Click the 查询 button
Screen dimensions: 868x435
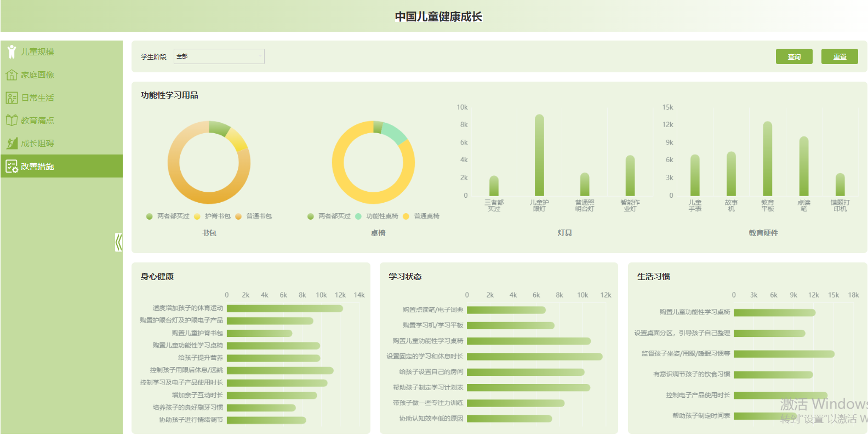tap(794, 56)
